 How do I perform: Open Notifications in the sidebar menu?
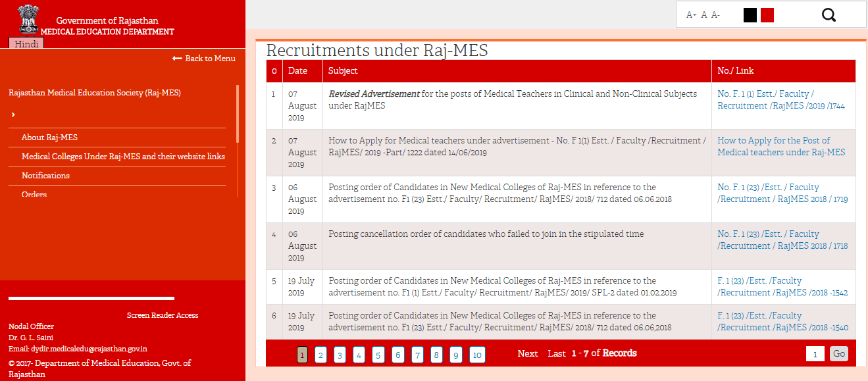coord(45,176)
